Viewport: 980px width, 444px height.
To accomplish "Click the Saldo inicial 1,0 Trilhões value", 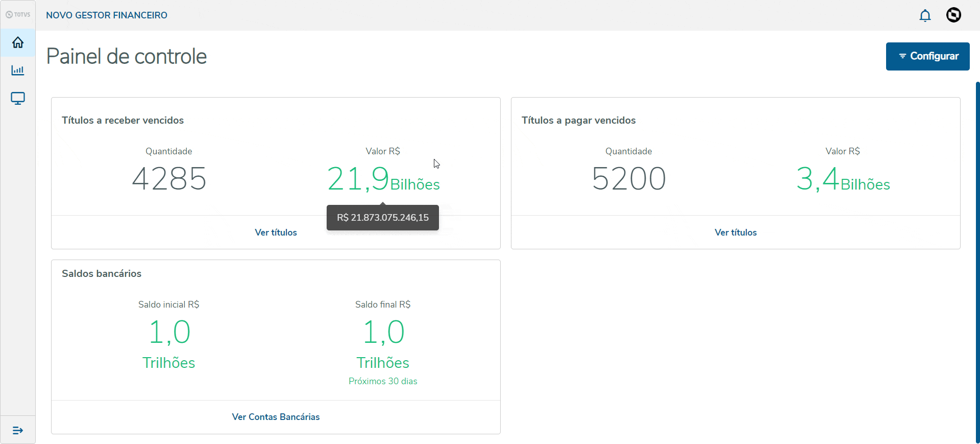I will 169,343.
